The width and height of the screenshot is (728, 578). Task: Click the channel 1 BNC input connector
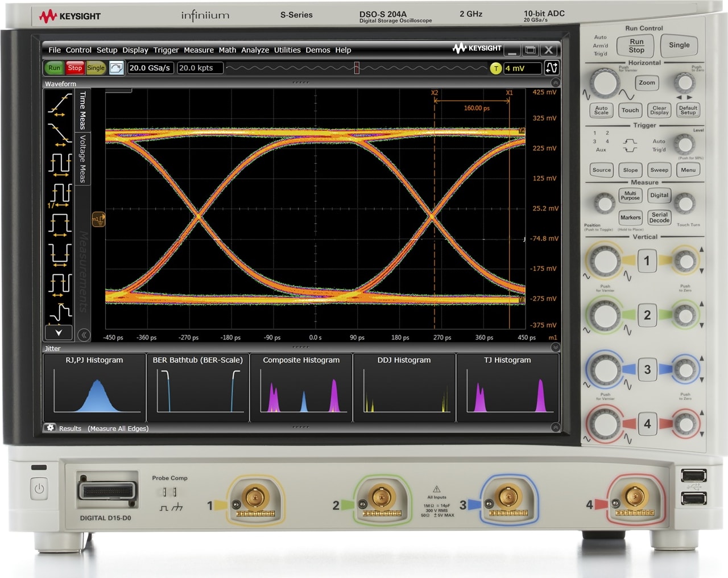pyautogui.click(x=255, y=498)
